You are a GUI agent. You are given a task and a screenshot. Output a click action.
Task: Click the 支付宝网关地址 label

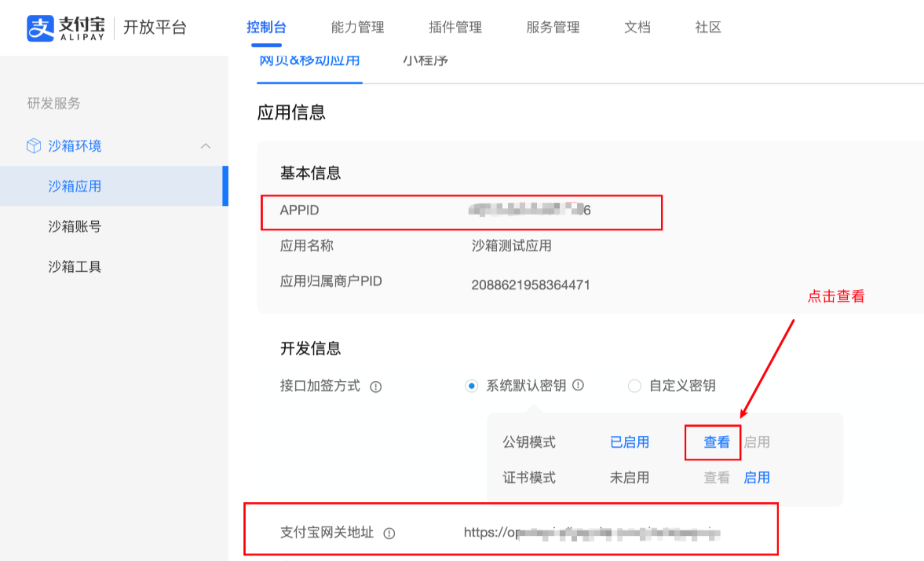click(x=327, y=533)
